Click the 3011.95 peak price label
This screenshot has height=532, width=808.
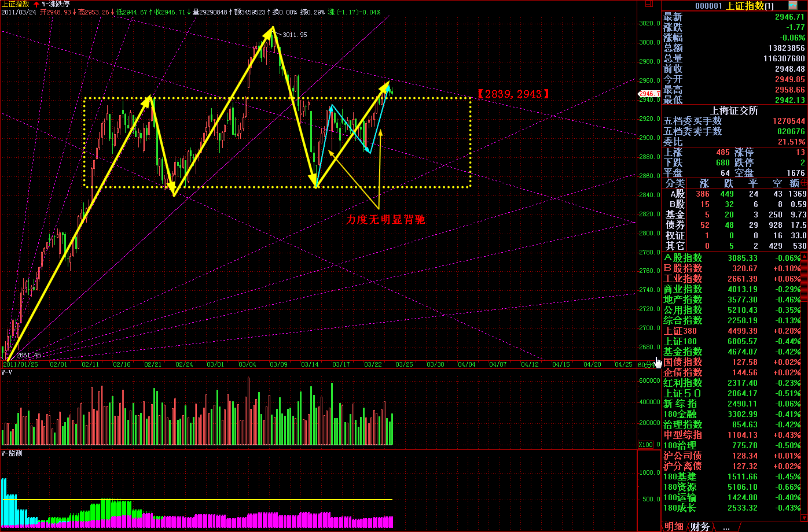pyautogui.click(x=295, y=35)
